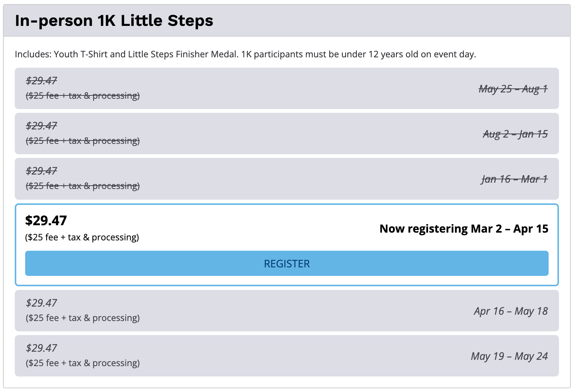Select the crossed-out May 25 – Aug 1 date
The height and width of the screenshot is (392, 573).
(x=513, y=89)
